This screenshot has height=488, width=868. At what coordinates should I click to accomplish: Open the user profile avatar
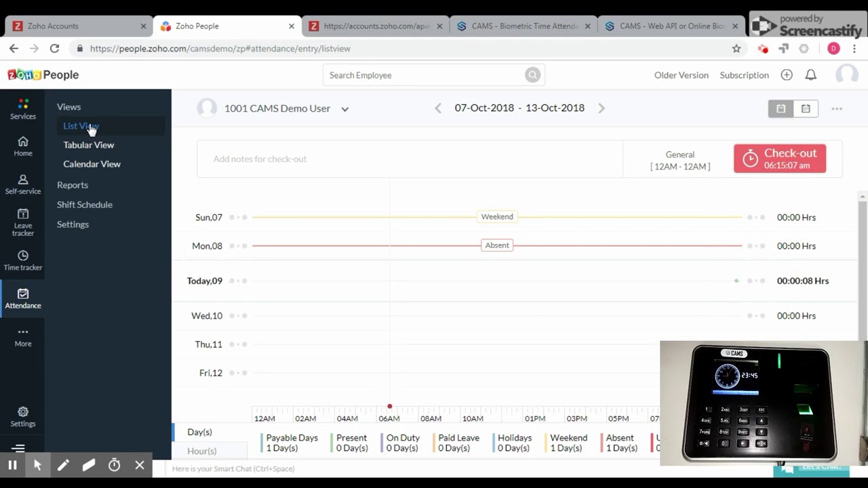847,75
